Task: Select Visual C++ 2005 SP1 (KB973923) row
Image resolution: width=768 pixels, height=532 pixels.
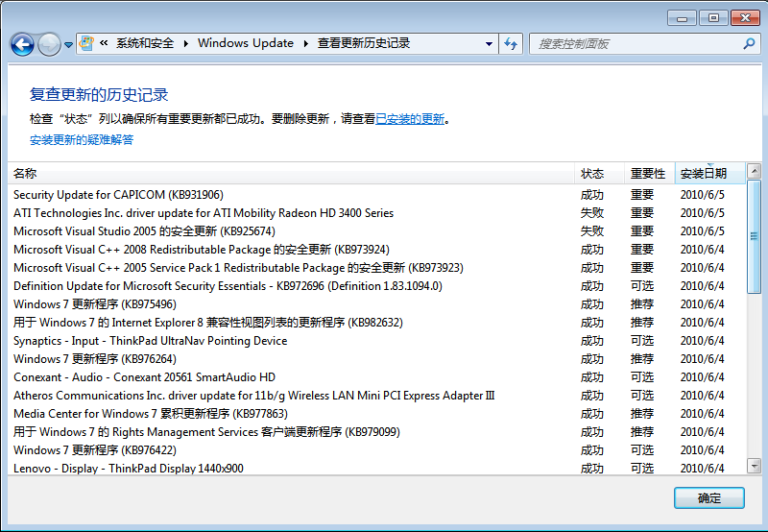Action: pos(377,268)
